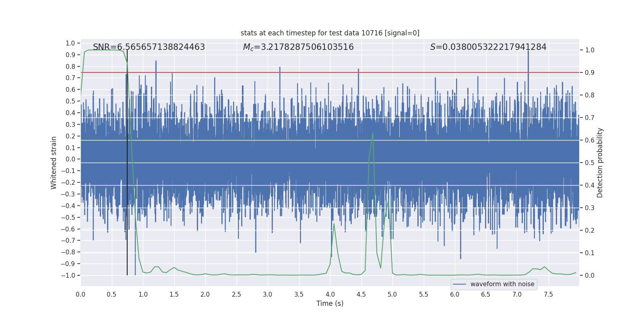644x322 pixels.
Task: Click the plot title mentioning test data 10716
Action: [330, 33]
